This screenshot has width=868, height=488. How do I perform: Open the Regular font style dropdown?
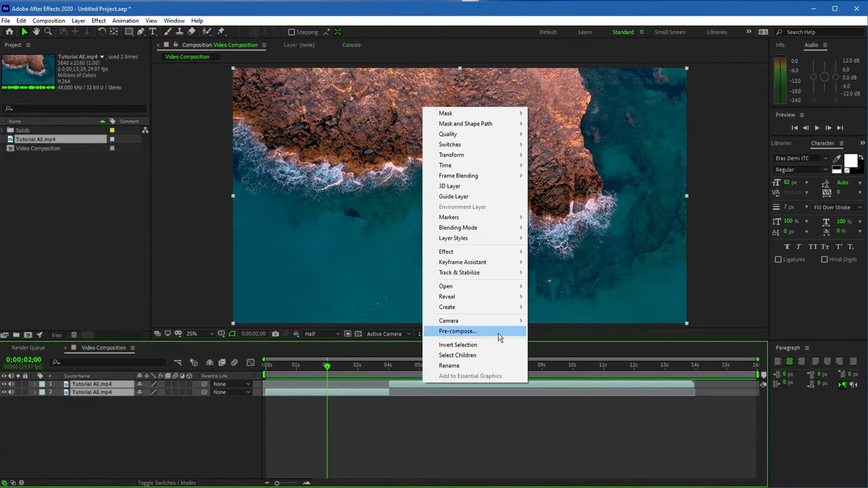tap(802, 170)
